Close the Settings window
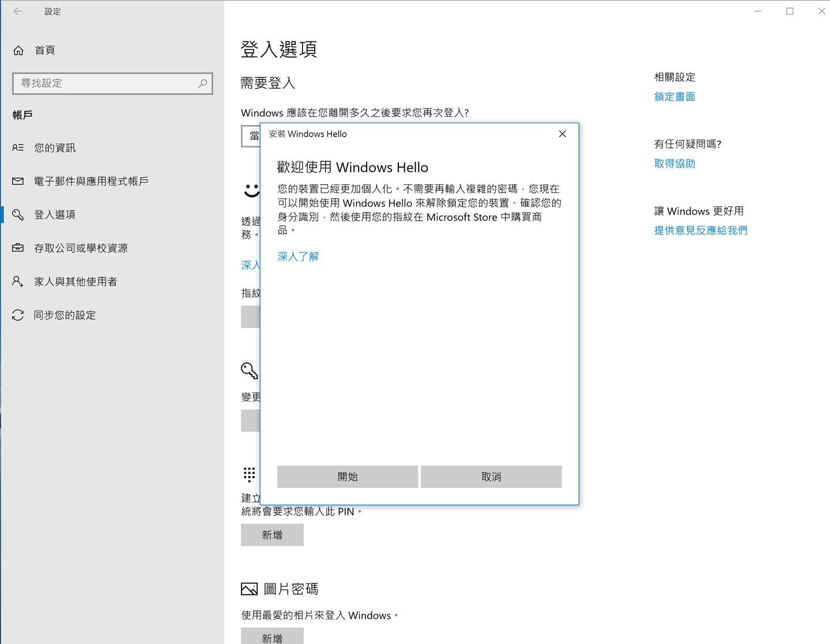 [x=821, y=11]
